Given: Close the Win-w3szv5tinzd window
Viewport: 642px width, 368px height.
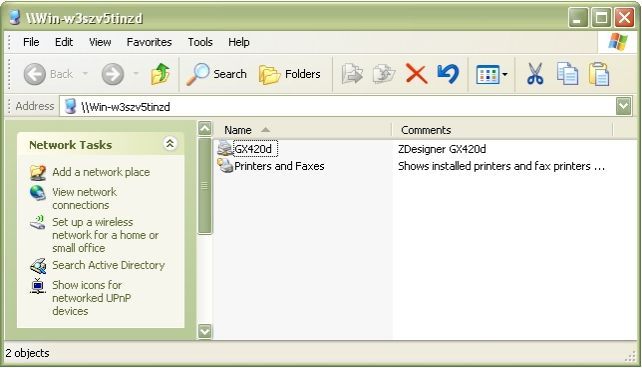Looking at the screenshot, I should (x=624, y=18).
